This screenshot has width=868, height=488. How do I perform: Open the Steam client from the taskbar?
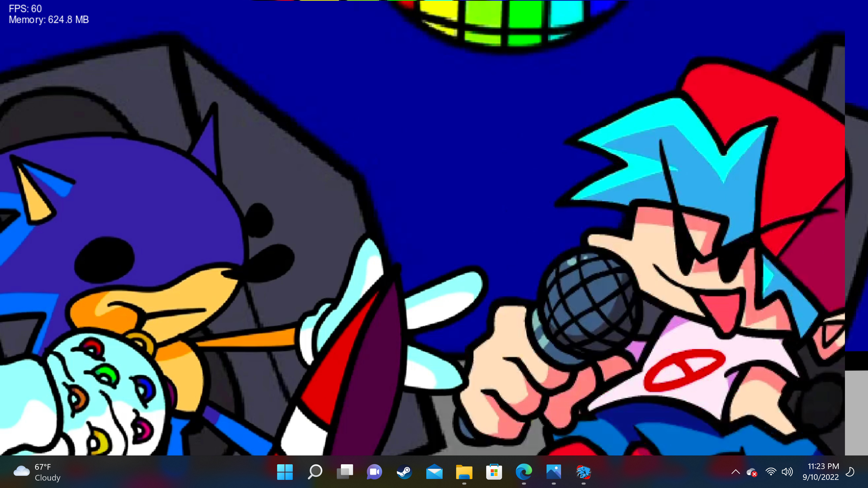click(404, 472)
